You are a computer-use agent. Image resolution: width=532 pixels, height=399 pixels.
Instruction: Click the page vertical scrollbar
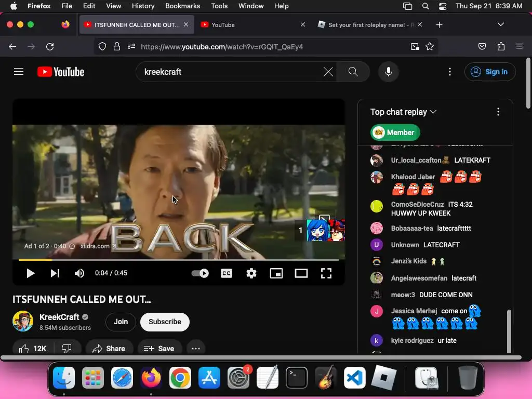pyautogui.click(x=528, y=84)
